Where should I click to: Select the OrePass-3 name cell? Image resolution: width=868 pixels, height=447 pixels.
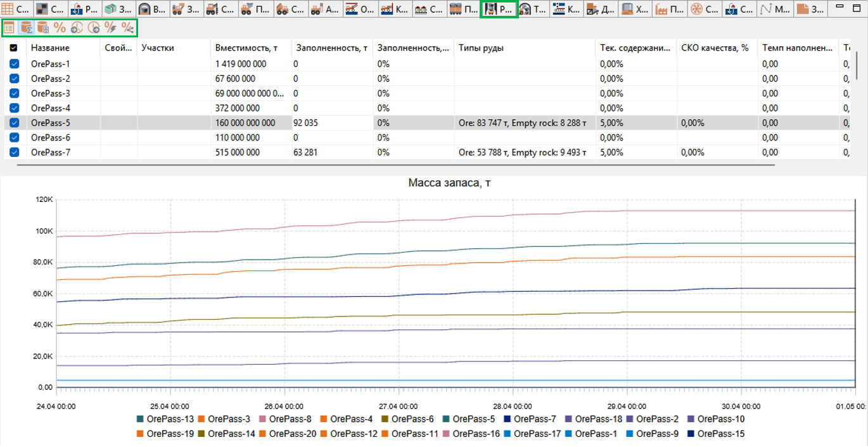[x=63, y=93]
